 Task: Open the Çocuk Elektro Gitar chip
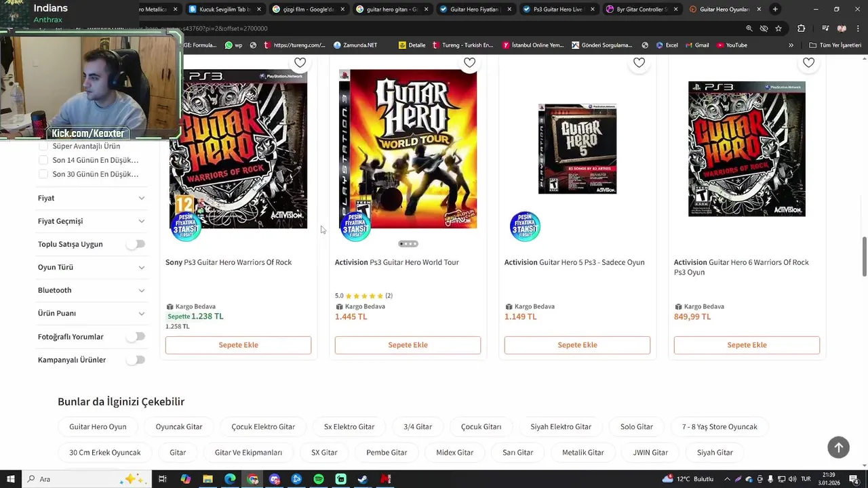click(263, 427)
